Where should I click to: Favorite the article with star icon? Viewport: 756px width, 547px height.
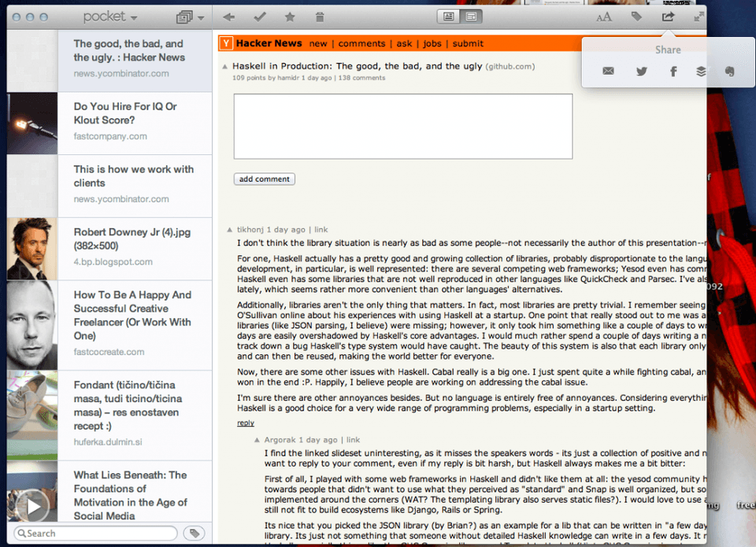(290, 17)
